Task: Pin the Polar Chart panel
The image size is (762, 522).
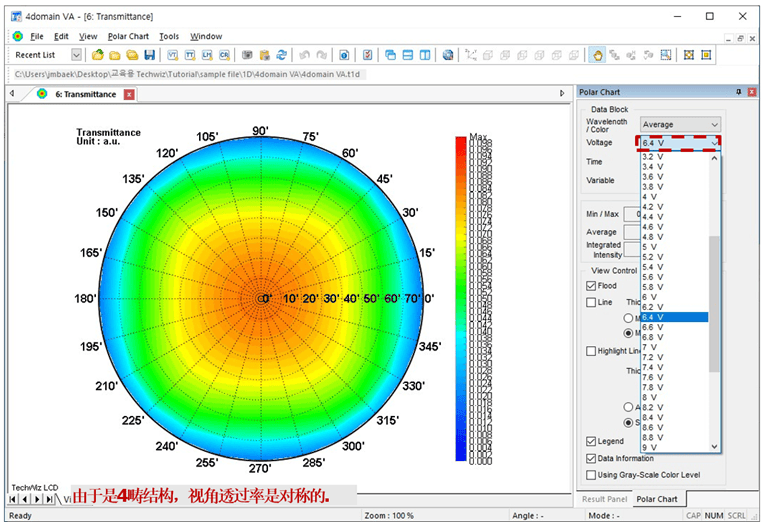Action: 738,92
